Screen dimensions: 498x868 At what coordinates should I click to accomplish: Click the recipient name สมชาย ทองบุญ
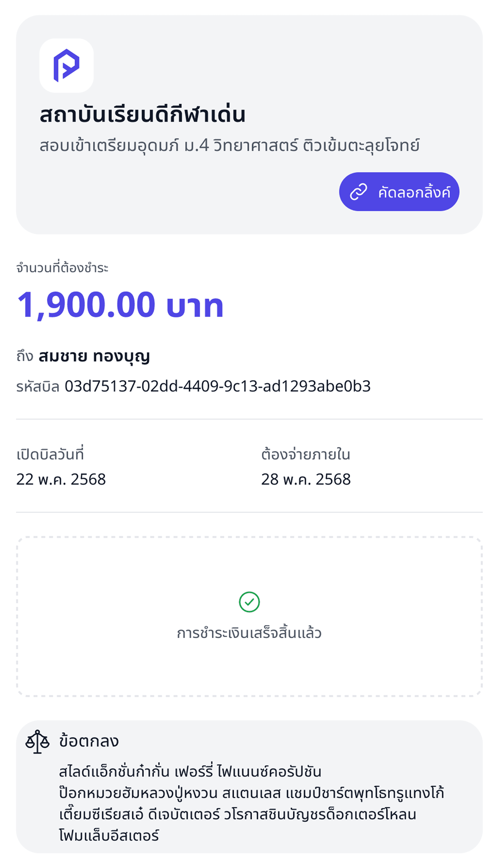click(94, 356)
